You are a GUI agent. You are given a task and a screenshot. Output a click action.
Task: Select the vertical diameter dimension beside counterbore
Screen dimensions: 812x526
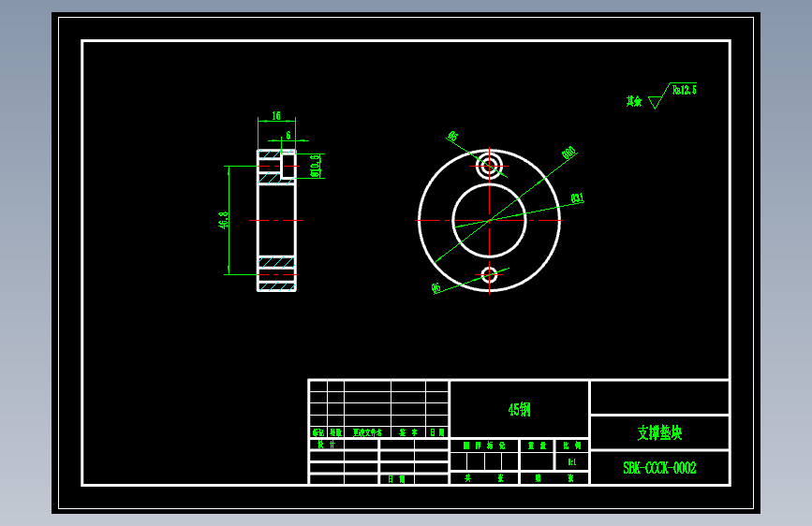pos(315,166)
